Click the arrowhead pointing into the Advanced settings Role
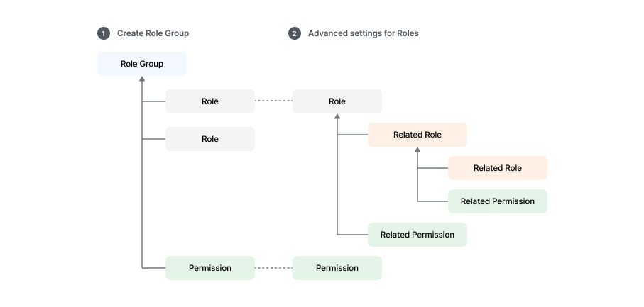The width and height of the screenshot is (644, 307). 337,117
